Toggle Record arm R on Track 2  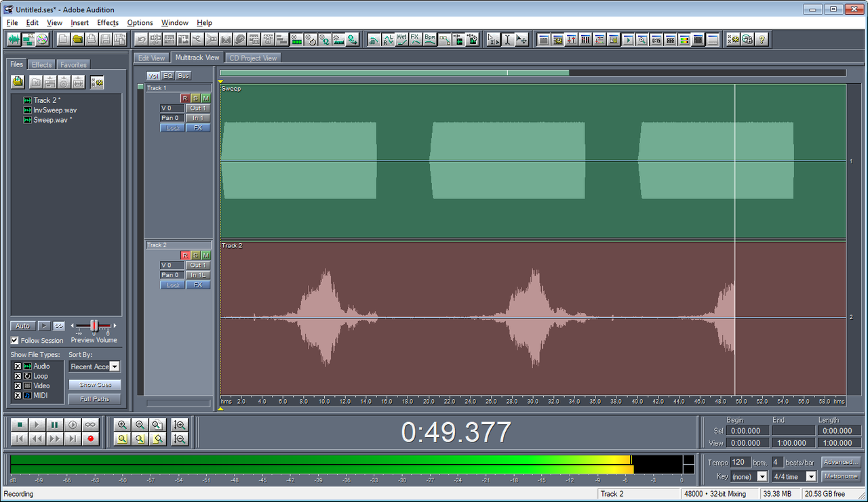tap(184, 255)
